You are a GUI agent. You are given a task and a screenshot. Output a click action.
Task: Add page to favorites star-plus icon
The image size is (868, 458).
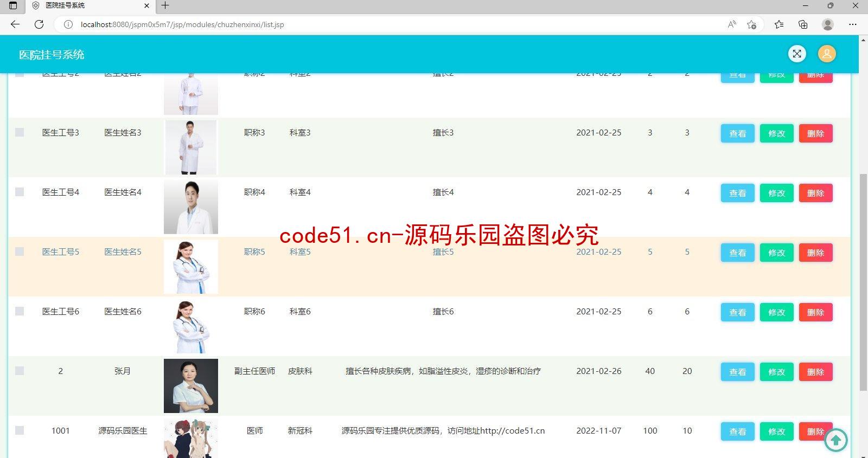click(x=751, y=24)
